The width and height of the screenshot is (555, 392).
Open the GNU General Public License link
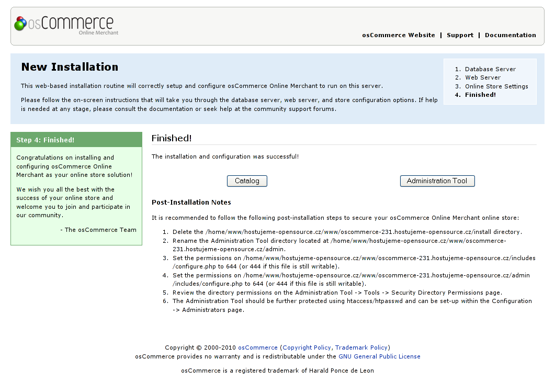pyautogui.click(x=379, y=356)
